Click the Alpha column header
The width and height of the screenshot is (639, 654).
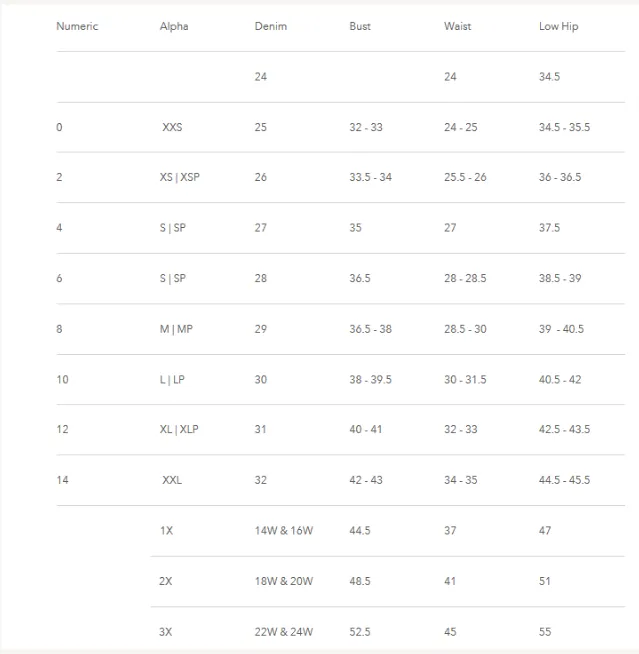174,26
